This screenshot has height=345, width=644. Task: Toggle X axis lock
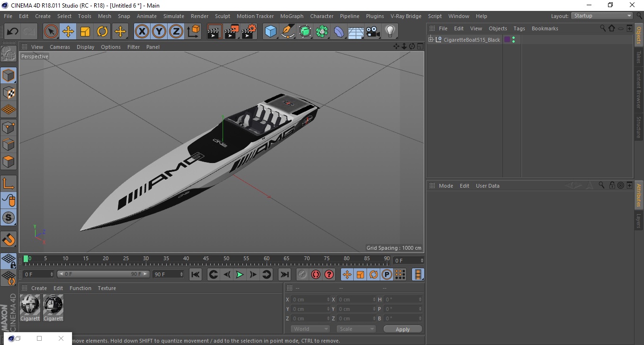142,32
